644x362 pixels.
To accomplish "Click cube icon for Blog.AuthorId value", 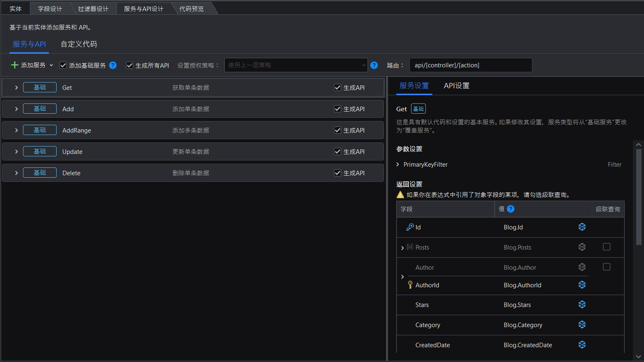I will (x=582, y=285).
